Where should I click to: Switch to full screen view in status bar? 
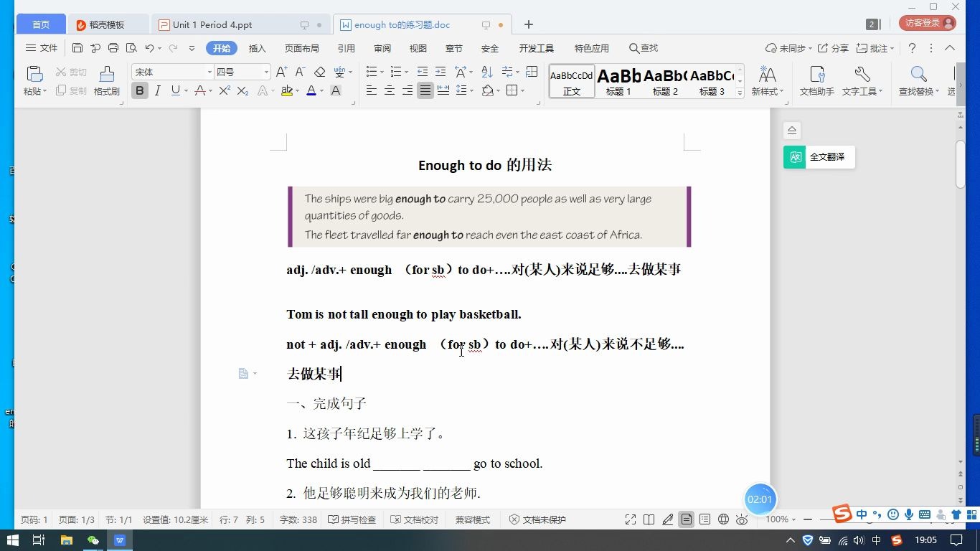pos(631,519)
